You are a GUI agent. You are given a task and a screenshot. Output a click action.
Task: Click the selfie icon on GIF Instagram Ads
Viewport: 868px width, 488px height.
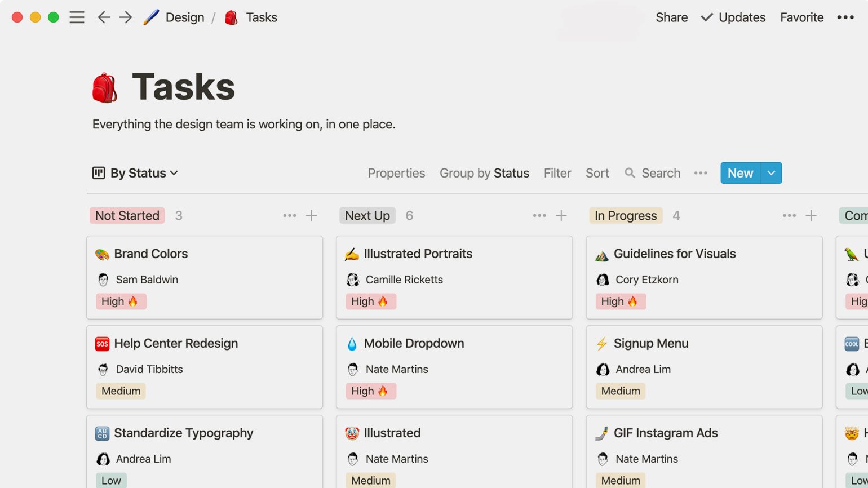coord(602,433)
